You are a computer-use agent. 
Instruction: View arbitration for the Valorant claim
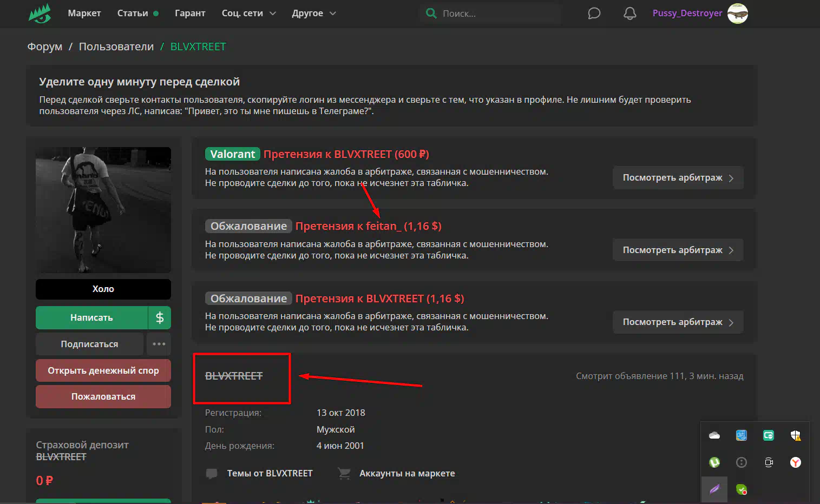678,178
